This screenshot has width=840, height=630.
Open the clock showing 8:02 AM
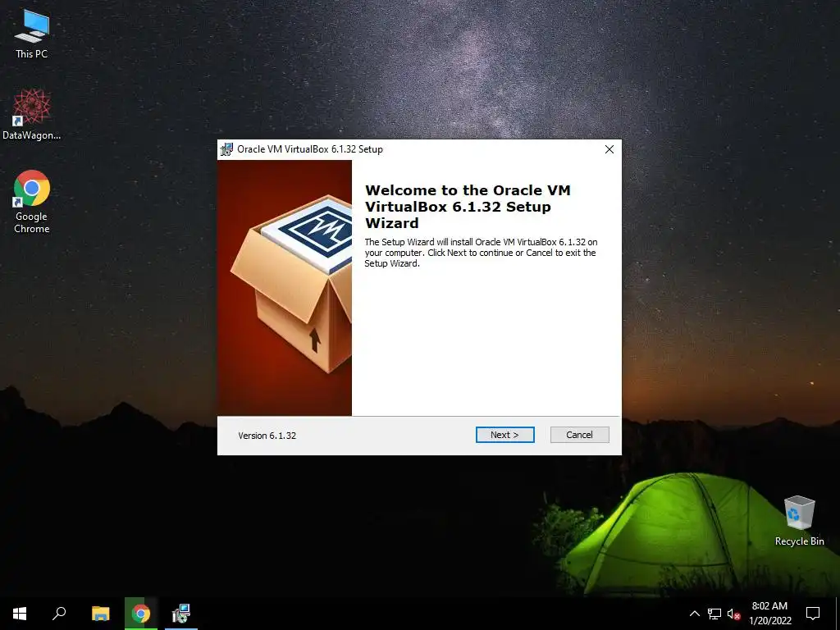[769, 614]
